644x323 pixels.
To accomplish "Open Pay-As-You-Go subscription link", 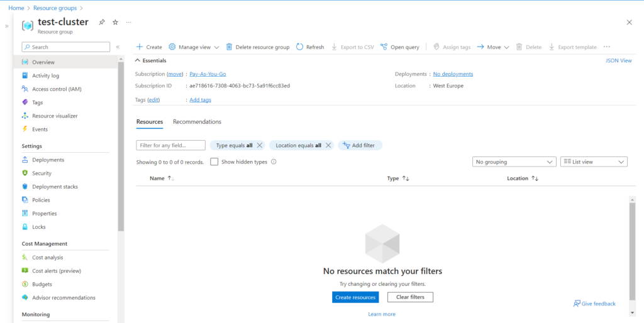I will (208, 74).
